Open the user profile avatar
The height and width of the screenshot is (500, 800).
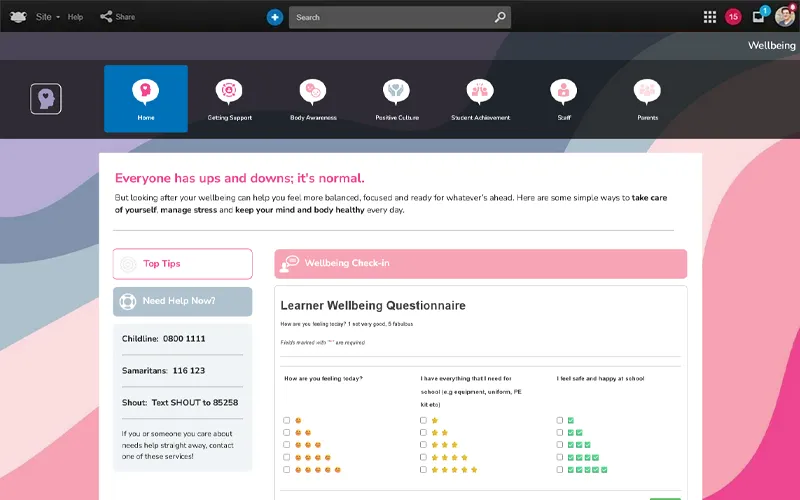785,16
